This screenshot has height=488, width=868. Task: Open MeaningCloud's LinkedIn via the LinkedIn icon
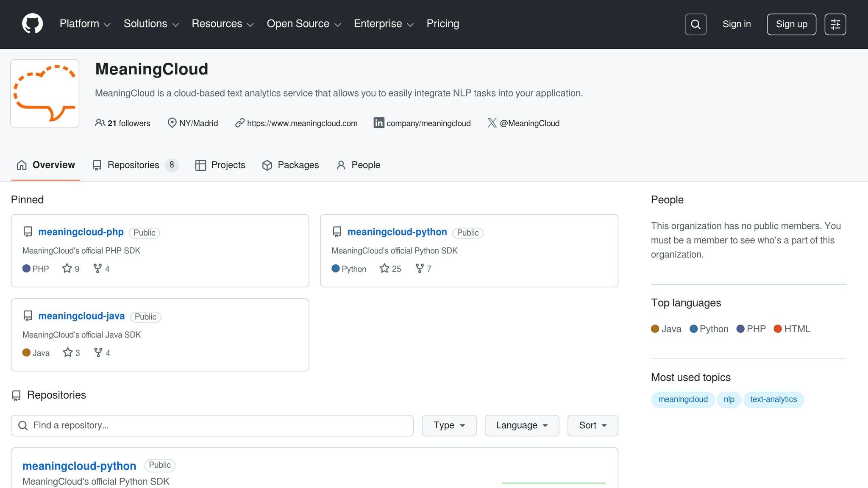(x=378, y=123)
